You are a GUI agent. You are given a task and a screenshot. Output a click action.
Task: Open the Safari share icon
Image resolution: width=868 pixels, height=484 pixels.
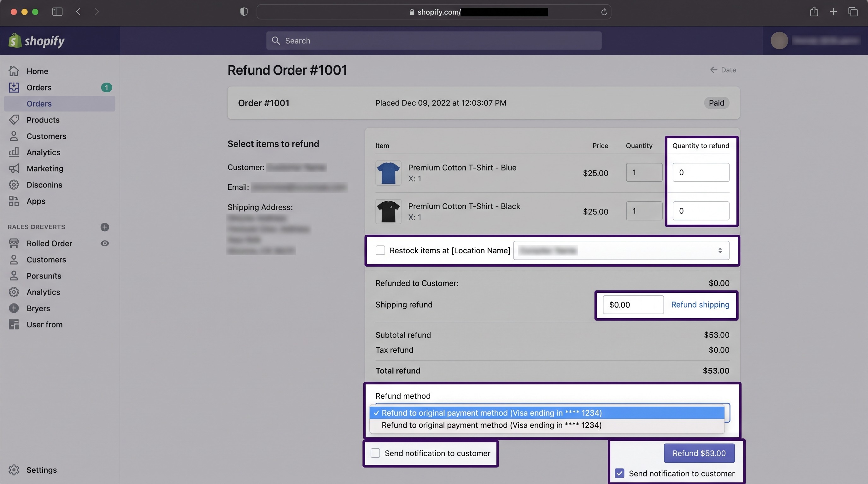click(814, 11)
